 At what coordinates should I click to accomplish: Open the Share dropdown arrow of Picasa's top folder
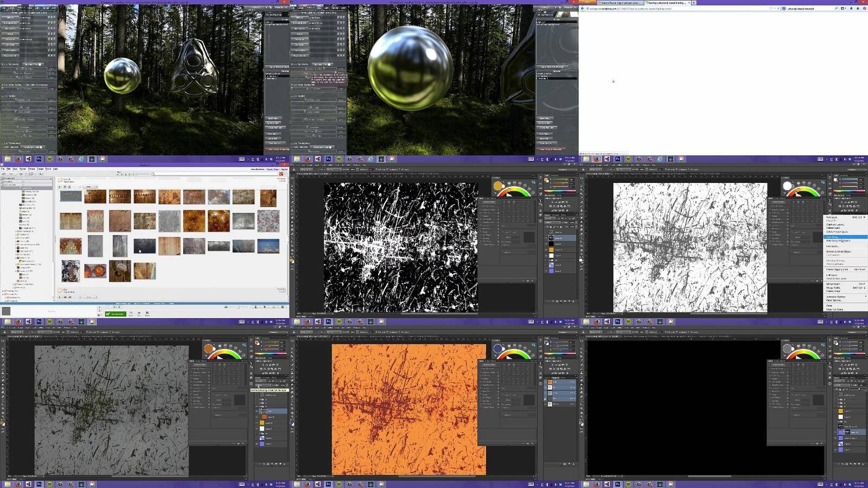(96, 187)
